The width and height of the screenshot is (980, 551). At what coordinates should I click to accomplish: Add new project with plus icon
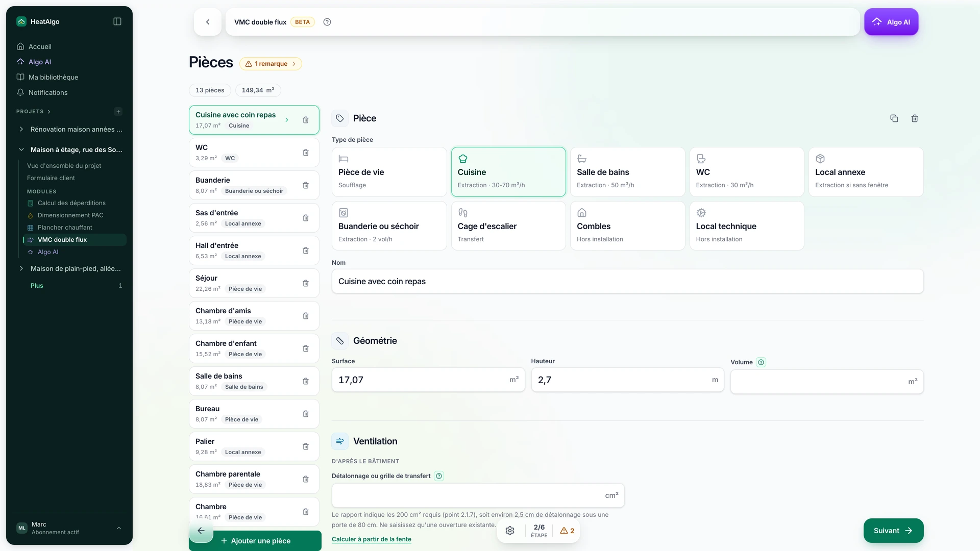(x=118, y=112)
